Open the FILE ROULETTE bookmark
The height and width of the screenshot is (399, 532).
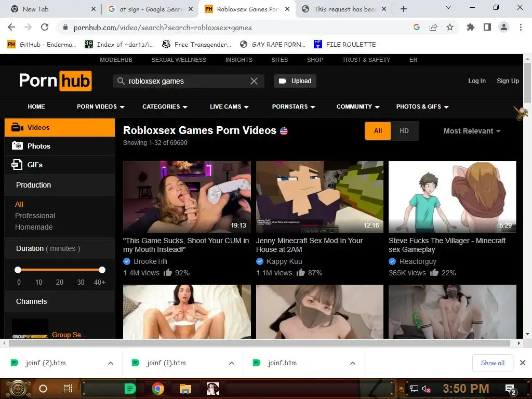pos(344,45)
